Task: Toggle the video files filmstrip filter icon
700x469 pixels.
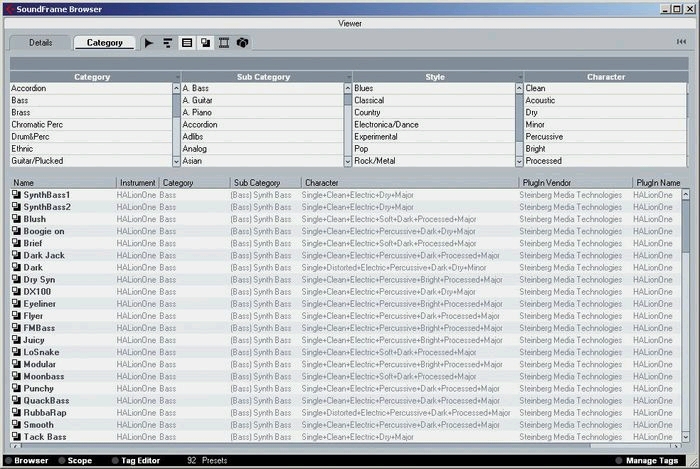Action: tap(224, 43)
